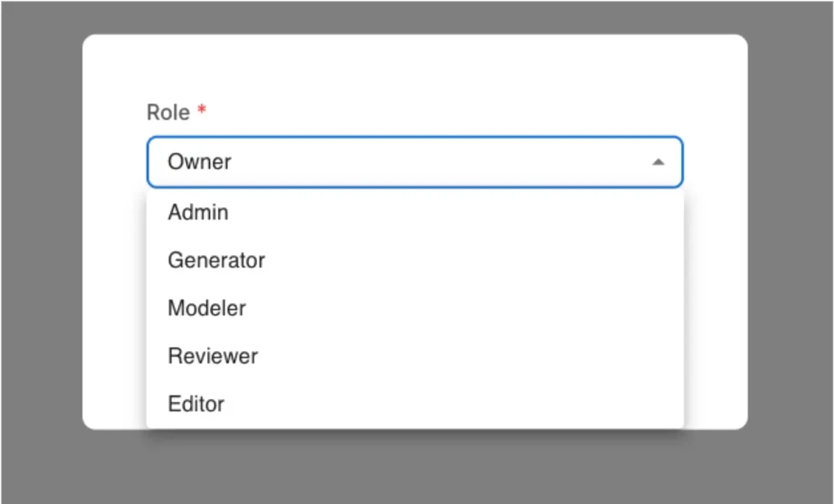Image resolution: width=834 pixels, height=504 pixels.
Task: Pick Modeler in the dropdown list
Action: (207, 308)
